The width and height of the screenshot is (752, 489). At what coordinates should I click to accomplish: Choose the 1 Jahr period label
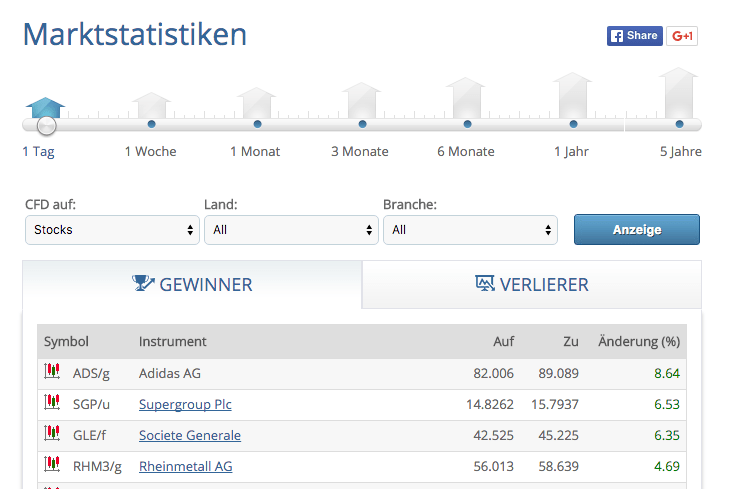click(x=571, y=151)
